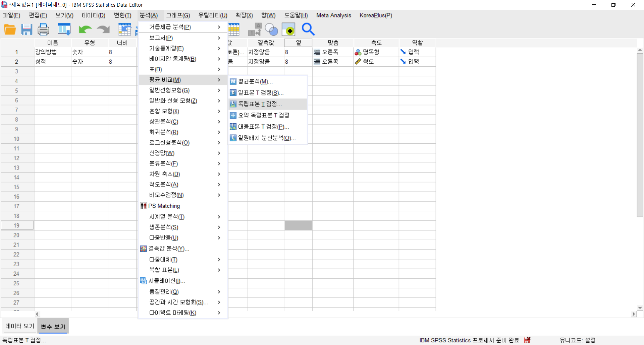Expand the 일반선형모형 submenu
This screenshot has height=345, width=644.
click(x=183, y=90)
